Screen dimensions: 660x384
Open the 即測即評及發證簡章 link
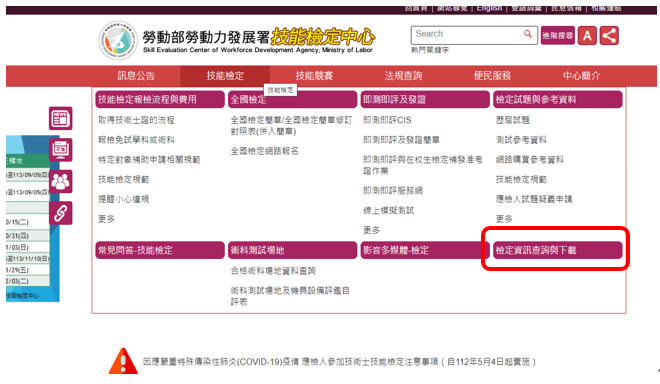[x=401, y=140]
